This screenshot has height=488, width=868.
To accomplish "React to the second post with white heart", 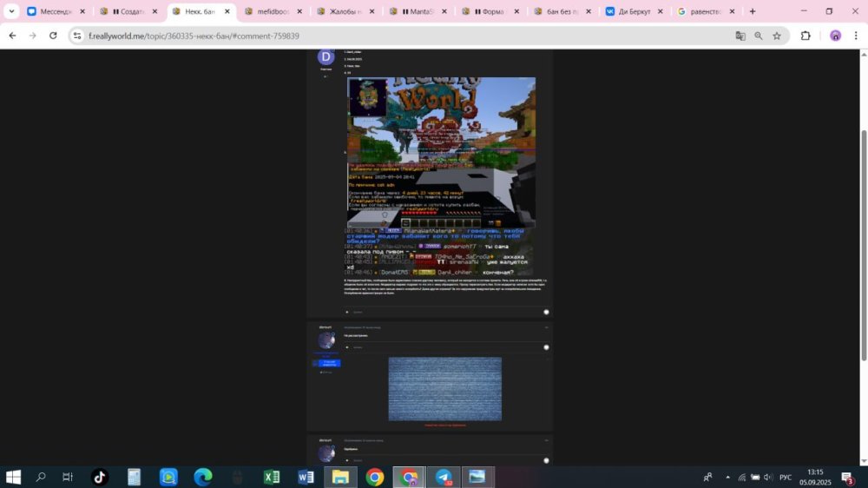I will click(546, 347).
